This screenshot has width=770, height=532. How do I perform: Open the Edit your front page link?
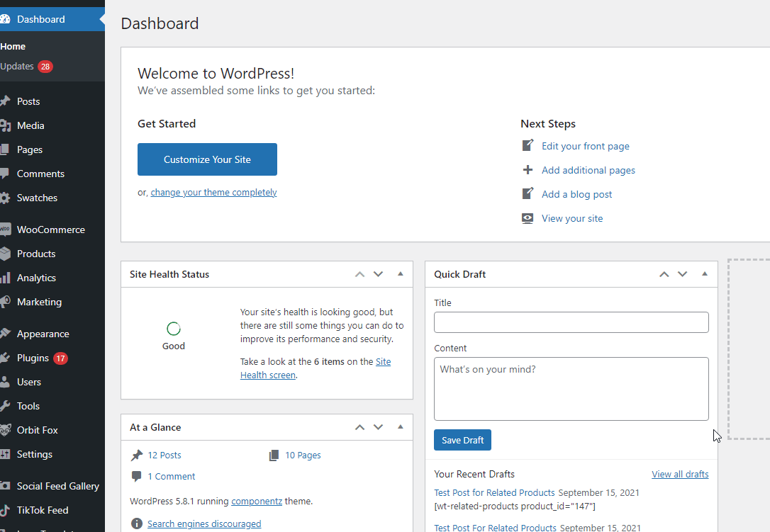pyautogui.click(x=586, y=146)
